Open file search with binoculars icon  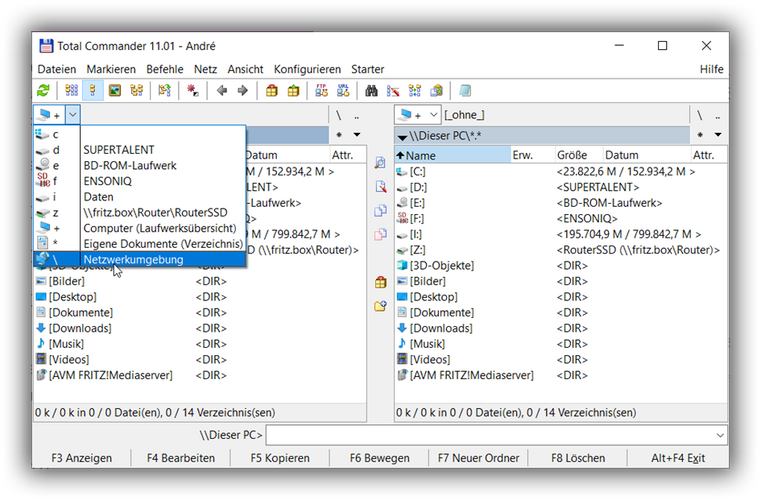pos(371,90)
